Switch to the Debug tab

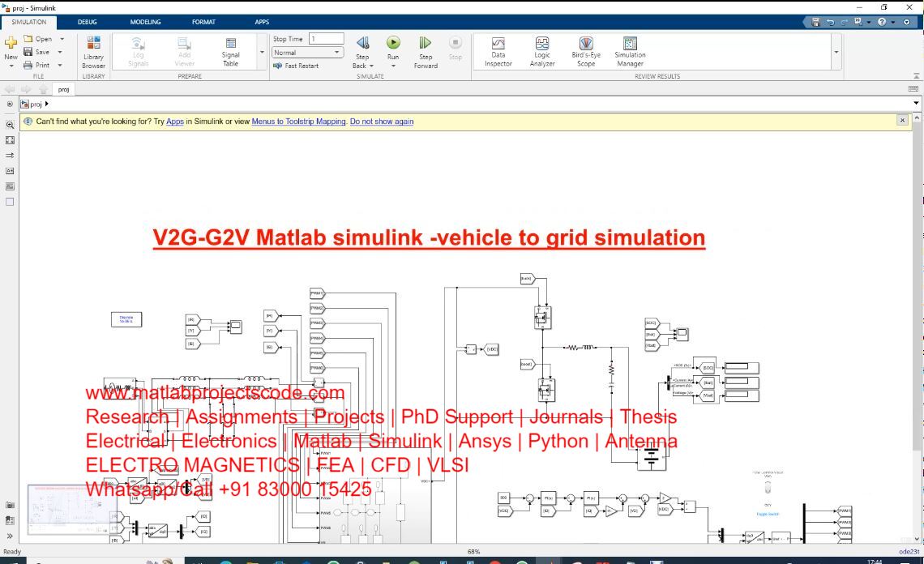87,22
